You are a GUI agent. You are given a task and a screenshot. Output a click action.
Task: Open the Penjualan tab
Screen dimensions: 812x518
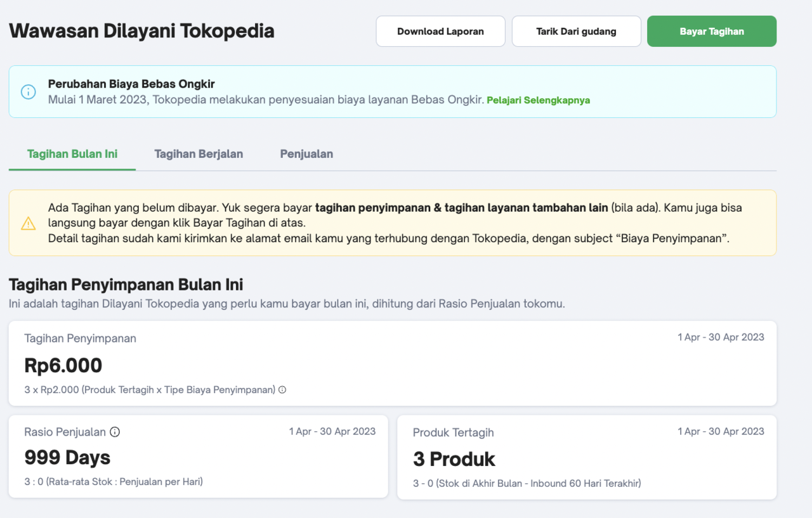[x=306, y=154]
